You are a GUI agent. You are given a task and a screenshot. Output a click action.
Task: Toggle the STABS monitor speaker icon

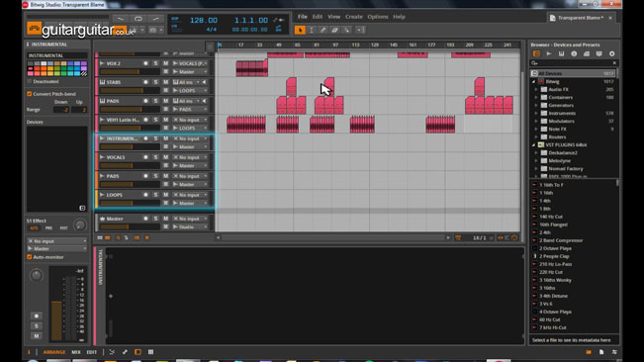pos(204,82)
